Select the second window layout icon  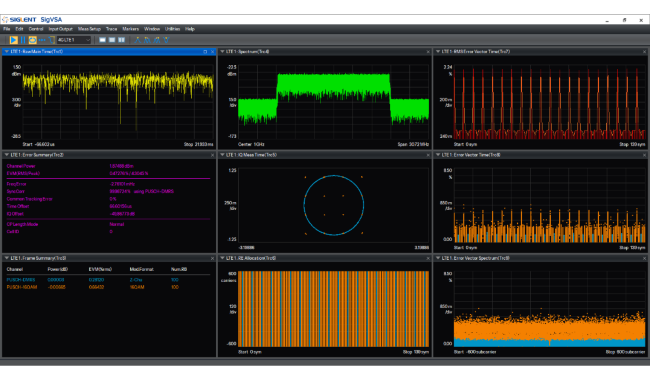(112, 40)
